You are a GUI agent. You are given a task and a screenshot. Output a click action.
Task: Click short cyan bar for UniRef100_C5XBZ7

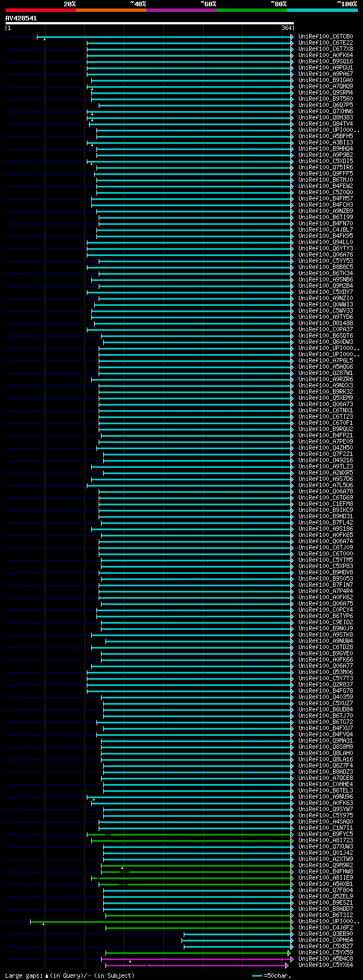239,947
